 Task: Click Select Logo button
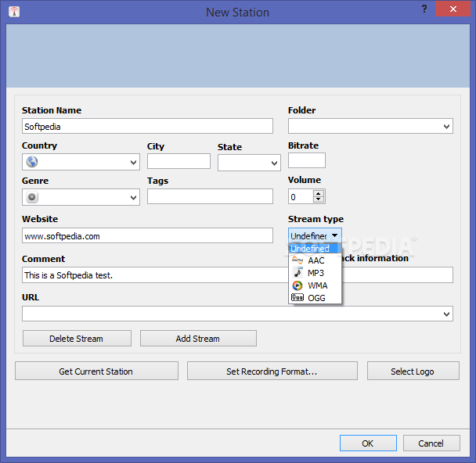(x=413, y=371)
